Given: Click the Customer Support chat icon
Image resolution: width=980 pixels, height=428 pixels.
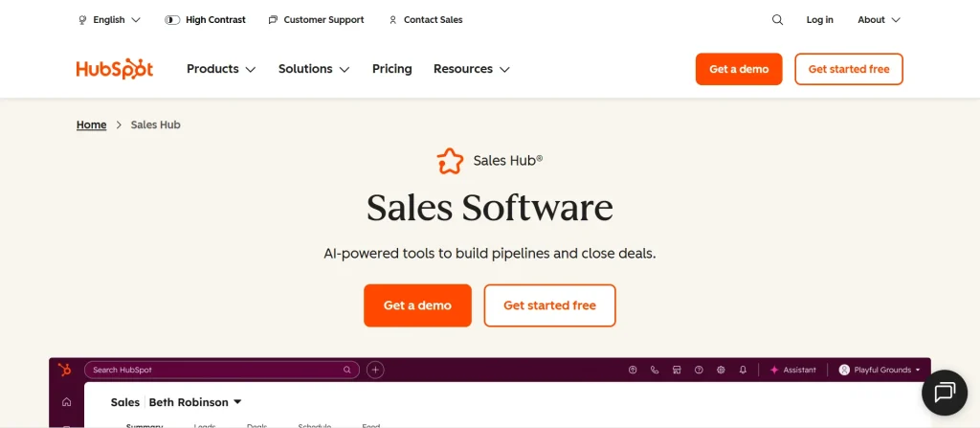Looking at the screenshot, I should 273,20.
